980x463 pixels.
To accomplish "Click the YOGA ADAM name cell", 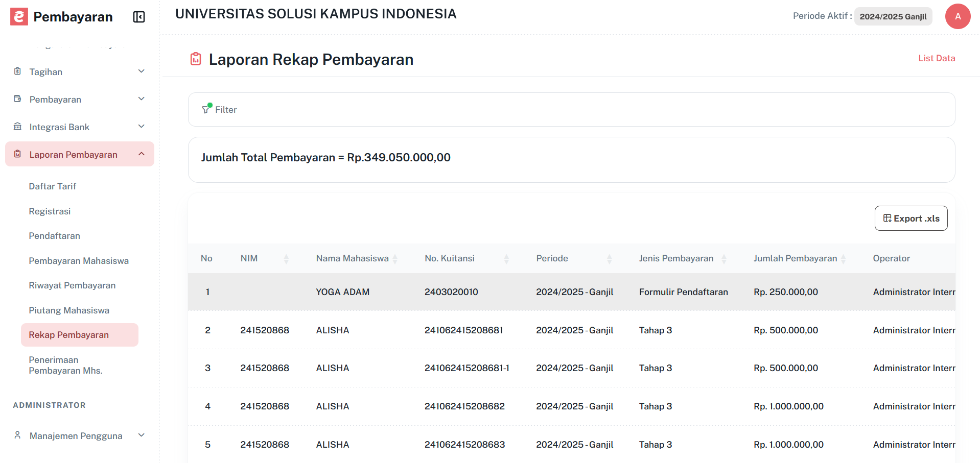I will [x=343, y=292].
